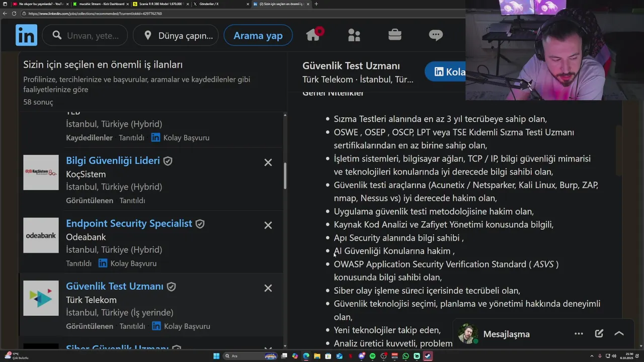The height and width of the screenshot is (362, 644).
Task: Show hidden system tray icons chevron
Action: (592, 356)
